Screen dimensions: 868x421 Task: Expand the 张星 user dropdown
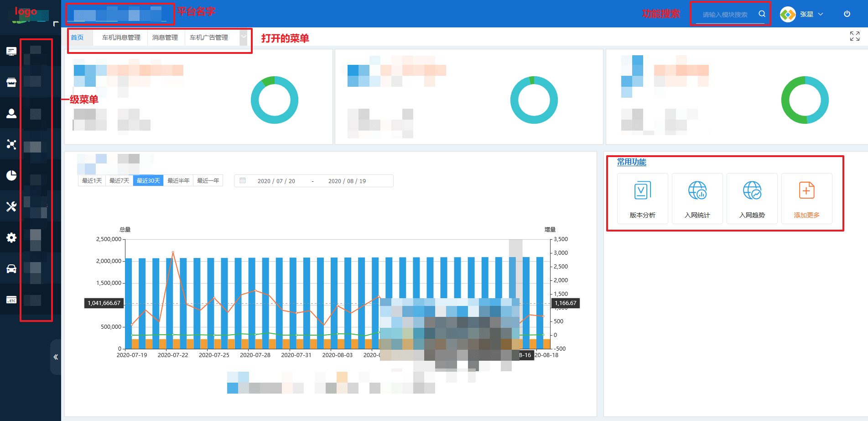811,14
